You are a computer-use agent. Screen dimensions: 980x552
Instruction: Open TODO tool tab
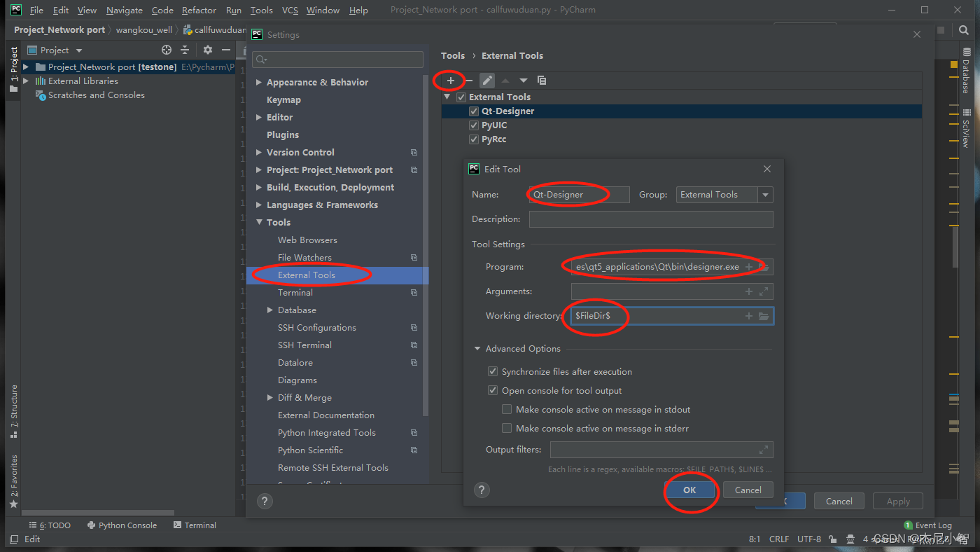[x=50, y=525]
